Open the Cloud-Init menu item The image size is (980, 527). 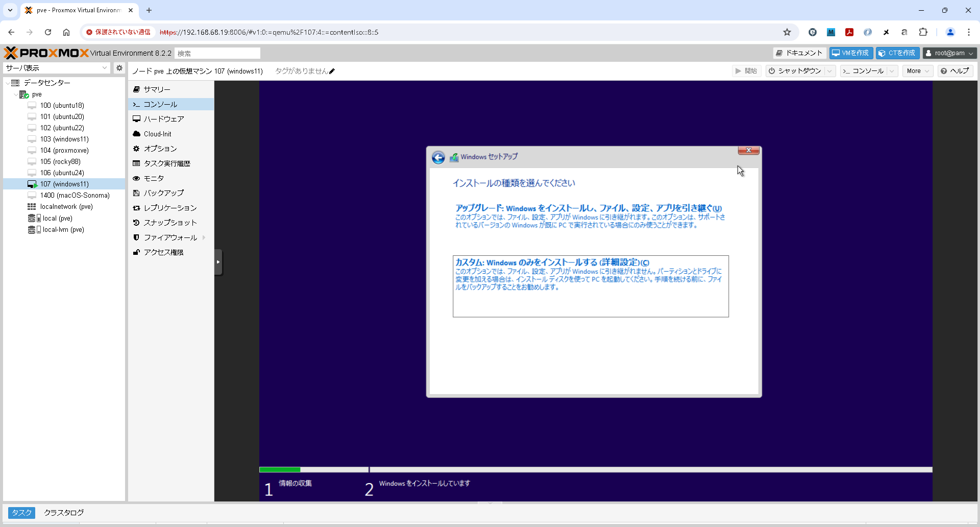click(171, 134)
